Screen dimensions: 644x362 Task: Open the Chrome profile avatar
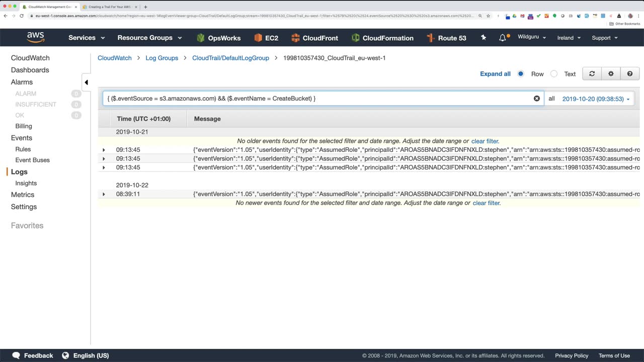630,16
